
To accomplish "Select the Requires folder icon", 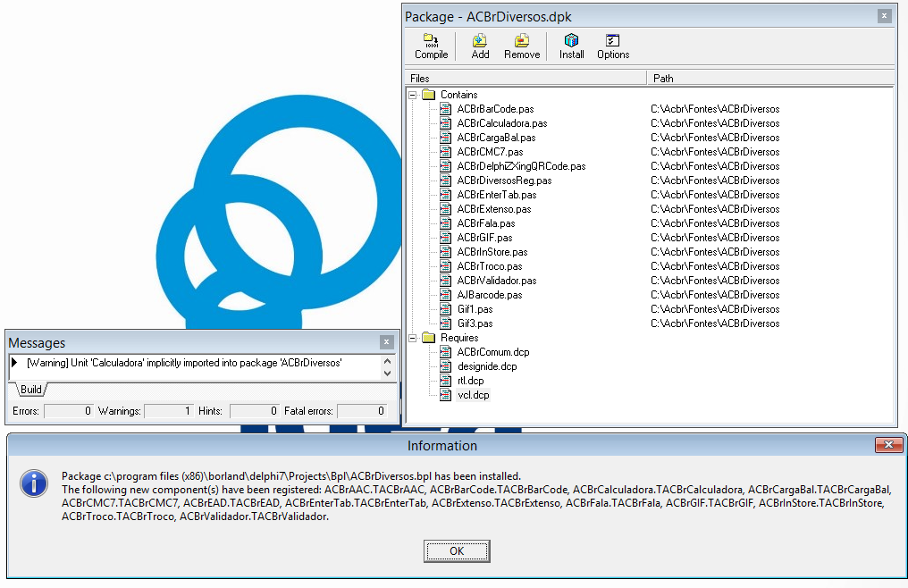I will [428, 338].
